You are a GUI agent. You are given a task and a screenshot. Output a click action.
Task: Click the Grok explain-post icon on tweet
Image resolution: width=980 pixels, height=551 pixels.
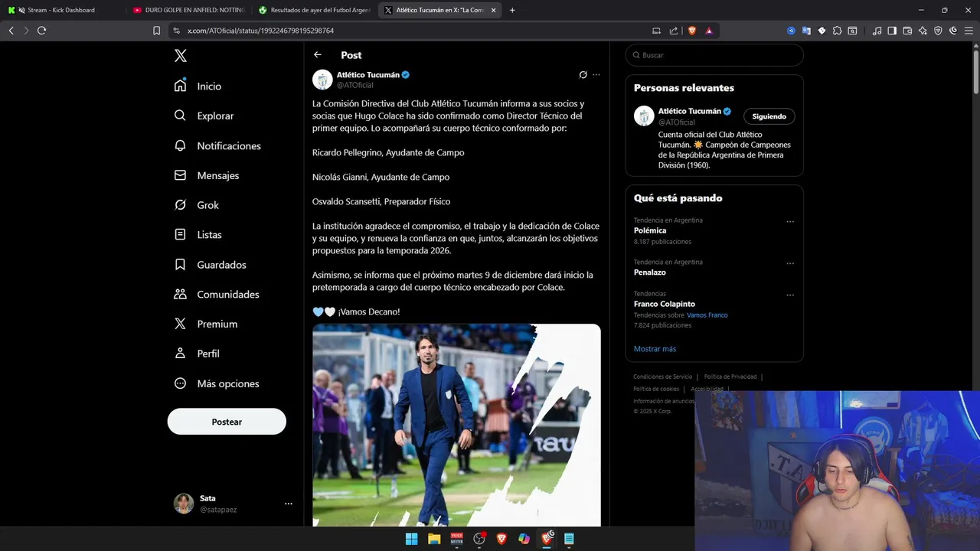point(583,75)
